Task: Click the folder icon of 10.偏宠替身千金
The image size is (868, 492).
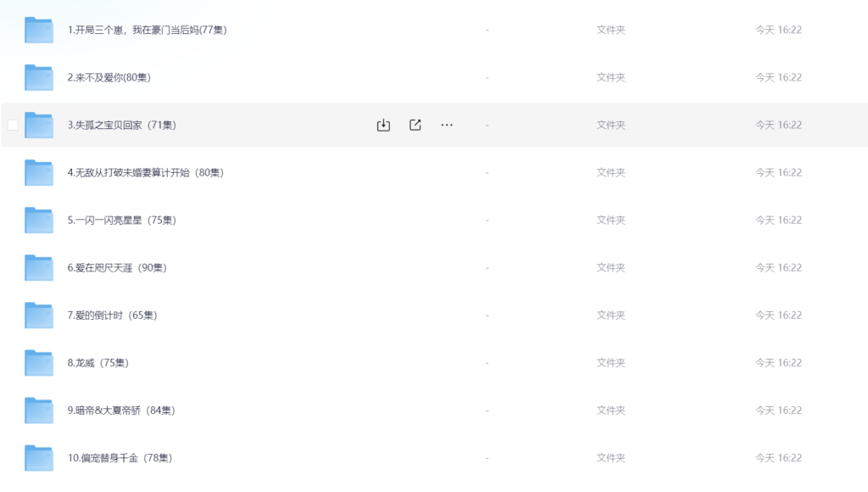Action: click(x=39, y=457)
